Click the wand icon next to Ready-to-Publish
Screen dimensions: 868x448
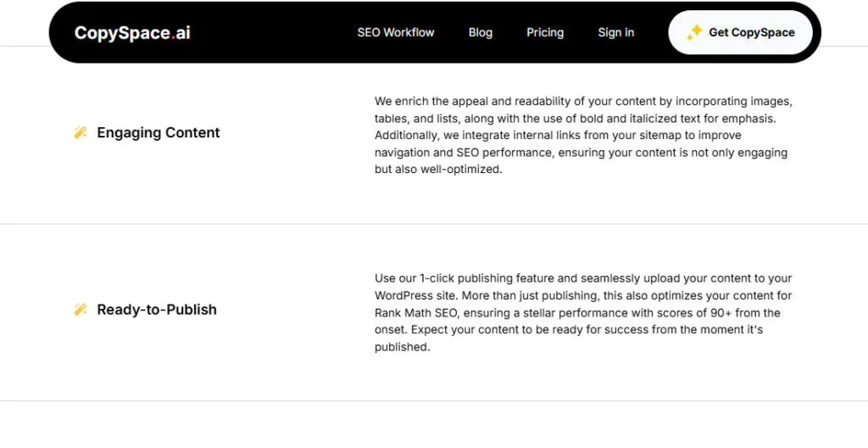pyautogui.click(x=81, y=310)
